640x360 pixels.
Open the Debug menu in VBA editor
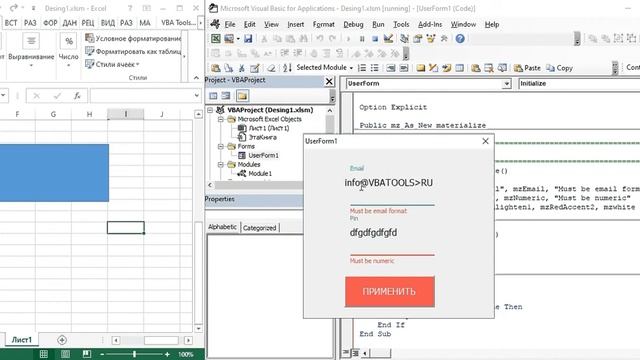point(353,24)
